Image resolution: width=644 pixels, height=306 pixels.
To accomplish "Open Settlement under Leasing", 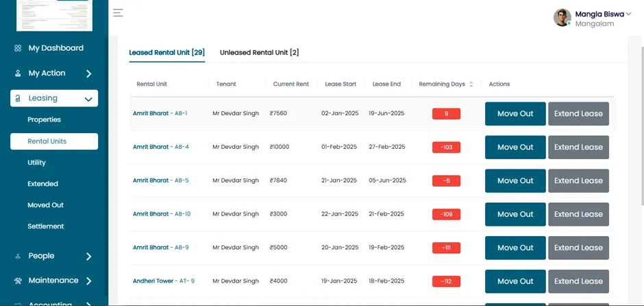I will 46,226.
